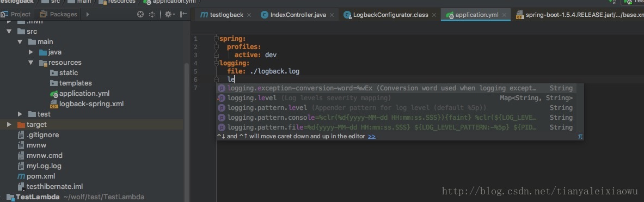The image size is (644, 202).
Task: Click the fold marker beside profiles: line
Action: (x=216, y=47)
